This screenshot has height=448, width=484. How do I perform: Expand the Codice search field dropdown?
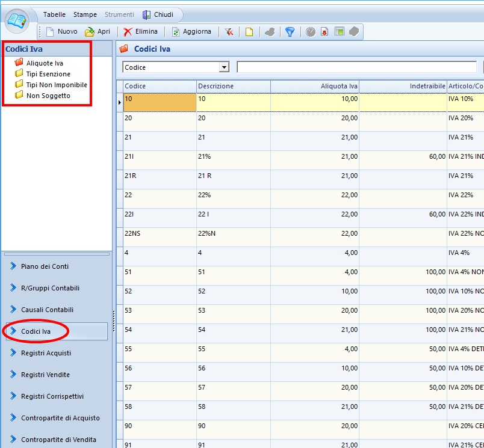pos(225,67)
